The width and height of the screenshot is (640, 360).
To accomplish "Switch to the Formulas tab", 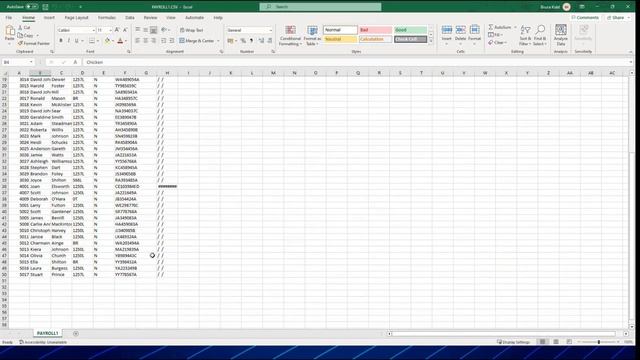I will [107, 18].
